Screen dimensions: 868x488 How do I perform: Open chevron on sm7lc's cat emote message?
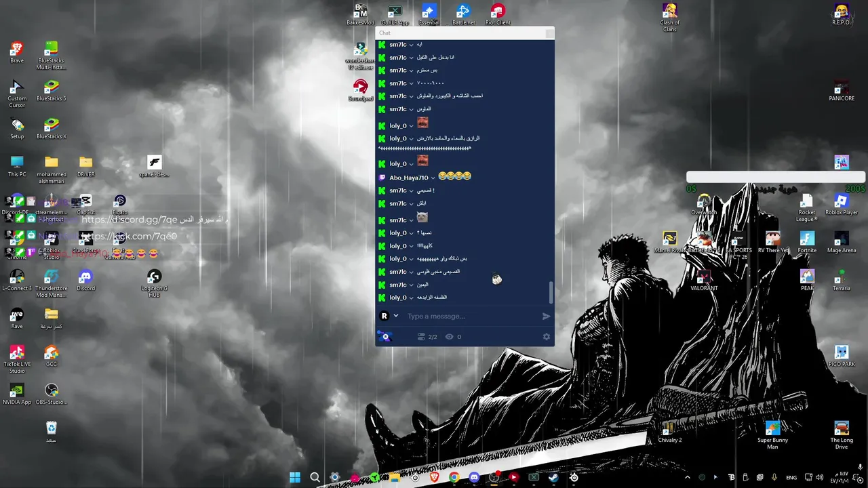tap(411, 220)
